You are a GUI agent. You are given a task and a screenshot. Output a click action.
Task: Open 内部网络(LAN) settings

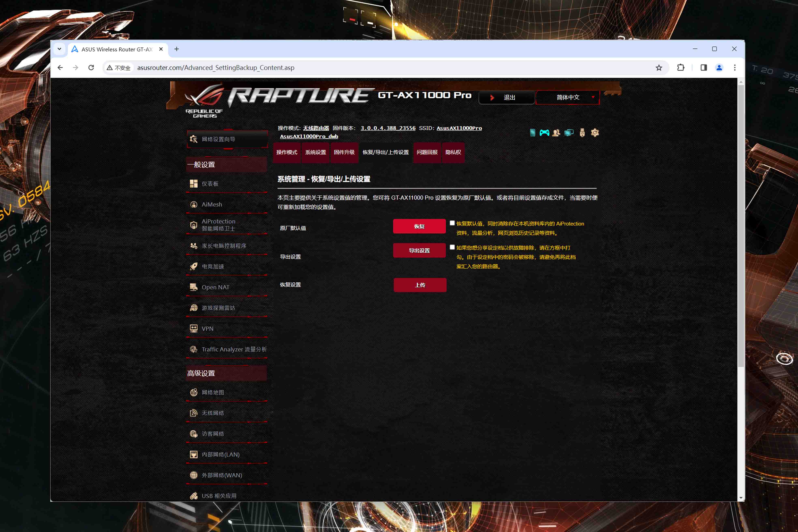227,454
